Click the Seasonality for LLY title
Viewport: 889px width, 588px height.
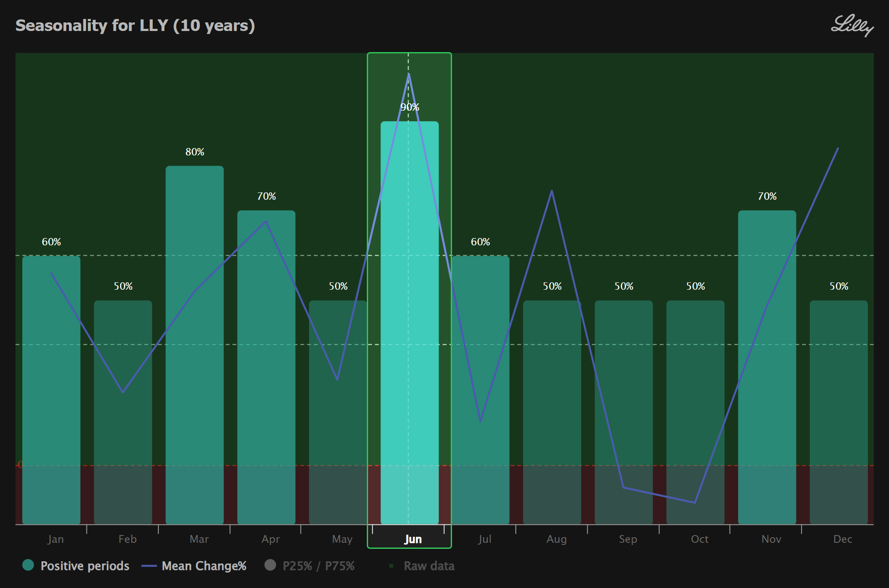click(x=135, y=26)
